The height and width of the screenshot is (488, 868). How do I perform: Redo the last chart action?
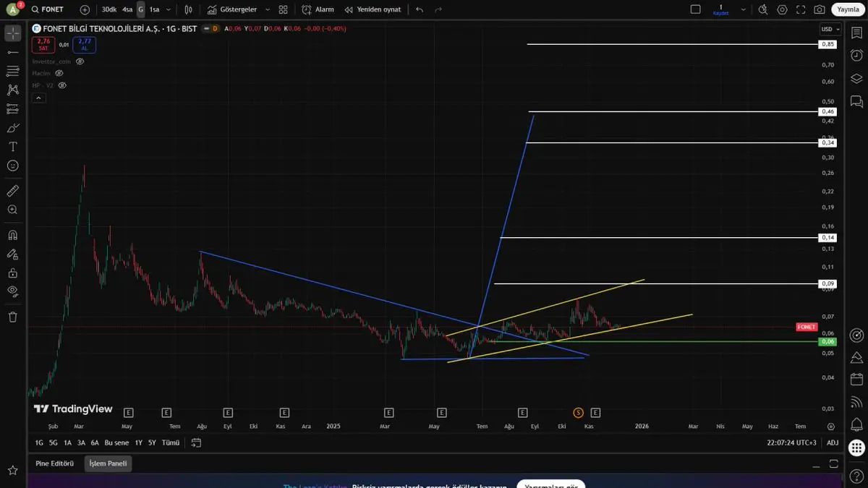point(438,9)
